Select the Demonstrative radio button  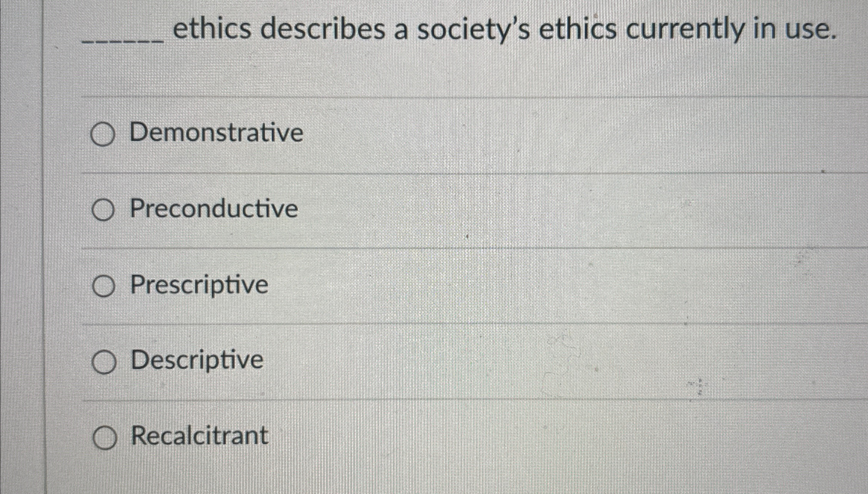[104, 133]
